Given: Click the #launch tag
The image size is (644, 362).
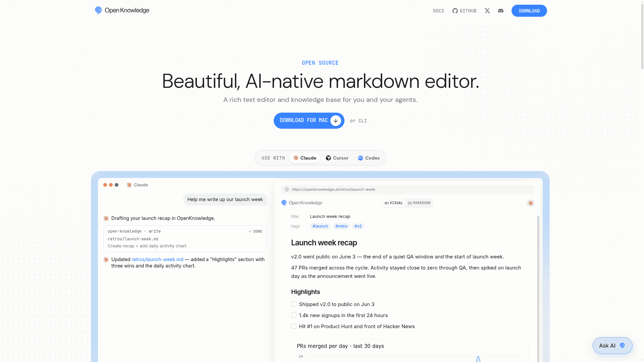Looking at the screenshot, I should [320, 226].
